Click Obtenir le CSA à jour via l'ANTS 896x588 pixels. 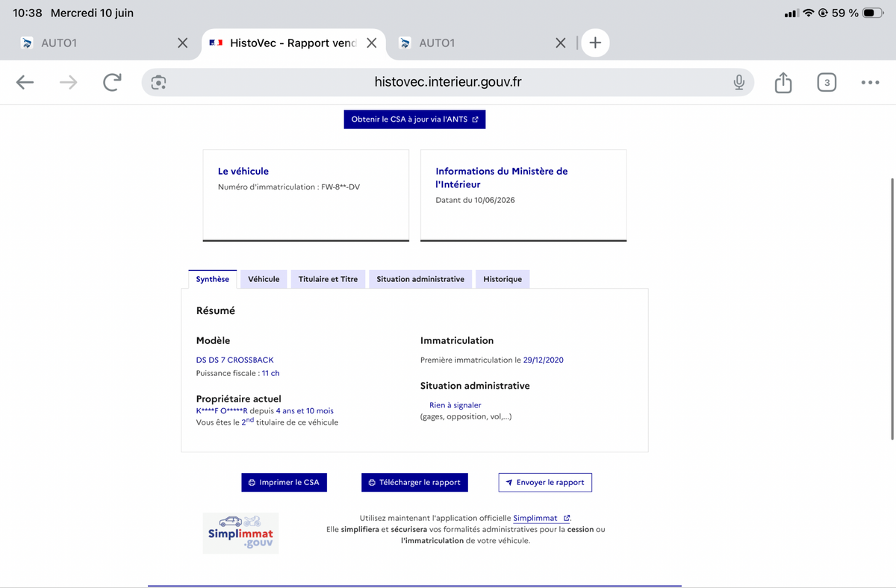coord(414,119)
